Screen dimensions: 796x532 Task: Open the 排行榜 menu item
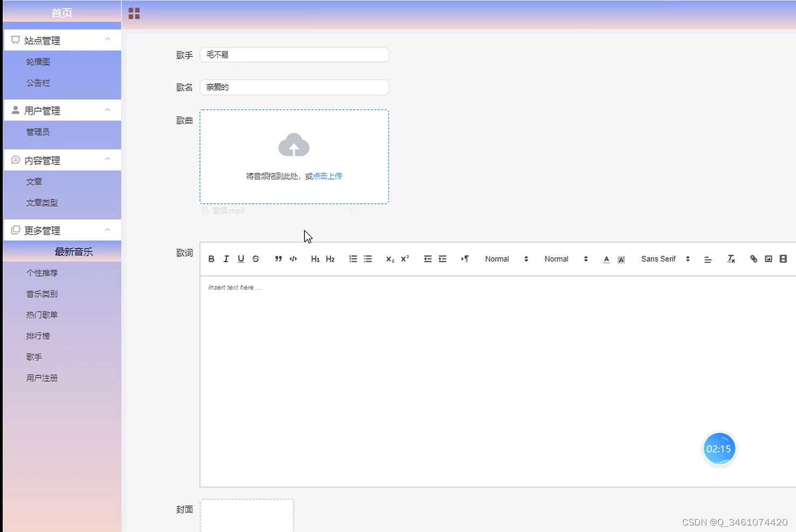(38, 336)
